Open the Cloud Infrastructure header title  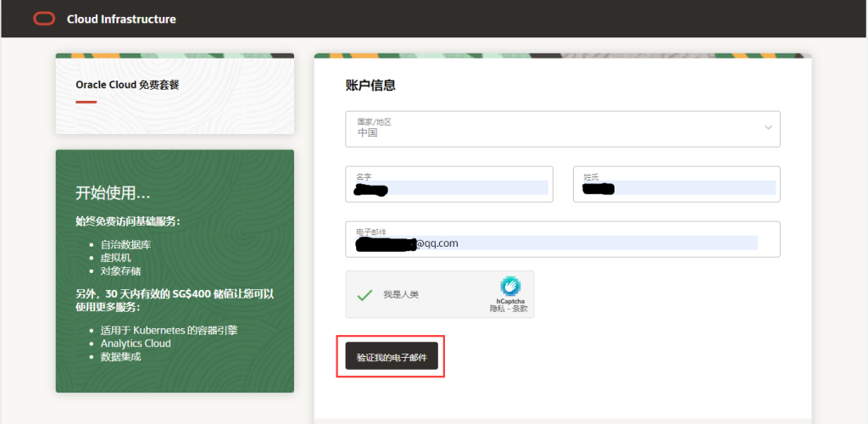121,20
